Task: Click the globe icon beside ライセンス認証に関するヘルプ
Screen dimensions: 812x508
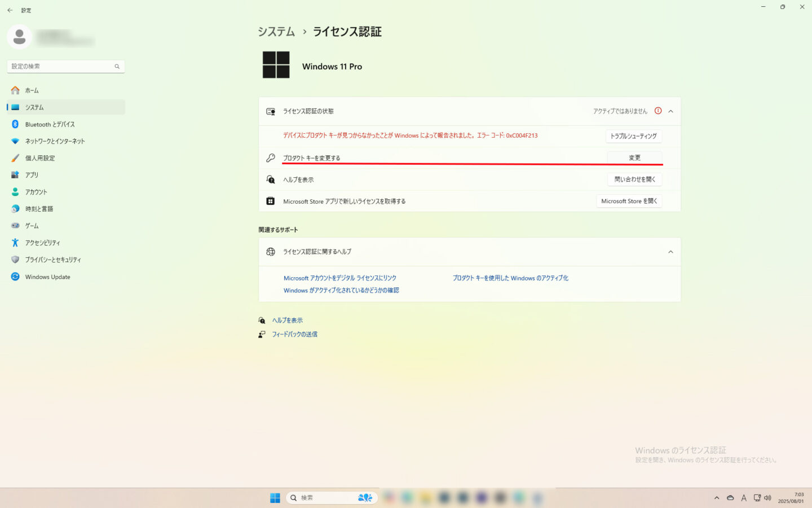Action: tap(271, 252)
